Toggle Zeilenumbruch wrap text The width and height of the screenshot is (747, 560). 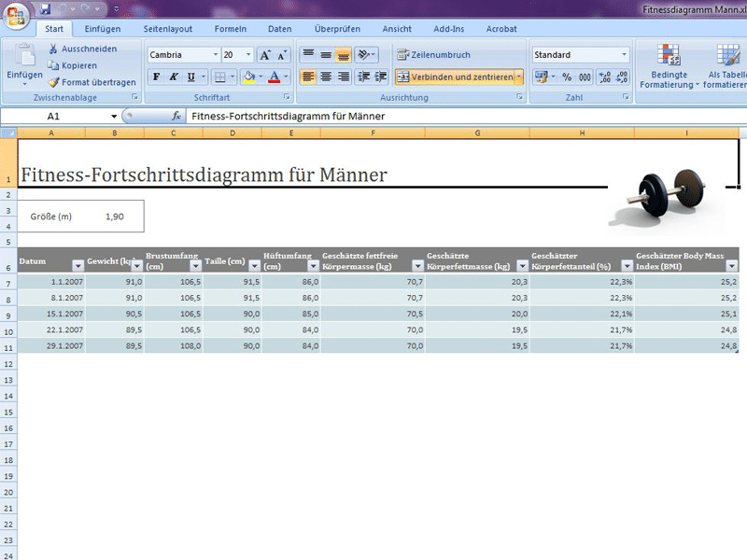[x=433, y=55]
